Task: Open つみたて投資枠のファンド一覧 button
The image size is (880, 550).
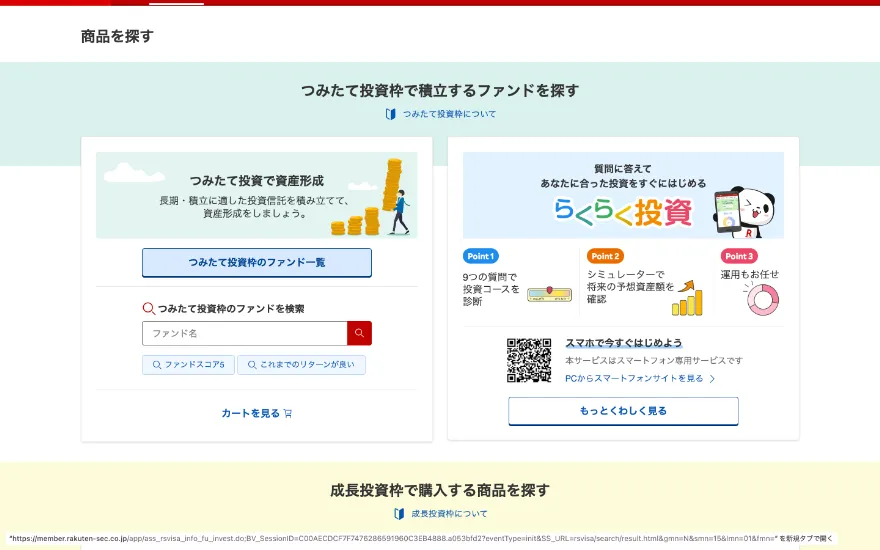Action: click(x=256, y=263)
